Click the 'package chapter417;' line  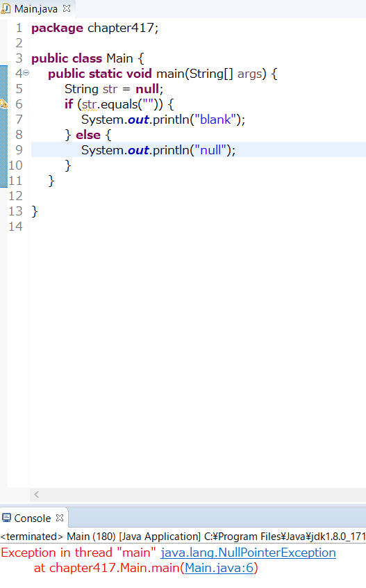[94, 28]
